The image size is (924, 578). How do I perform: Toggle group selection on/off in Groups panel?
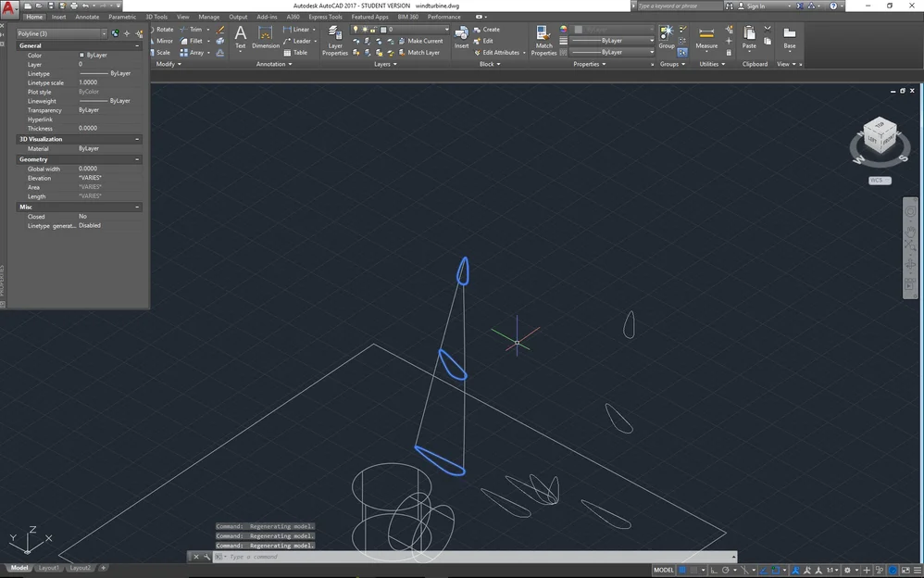point(682,53)
